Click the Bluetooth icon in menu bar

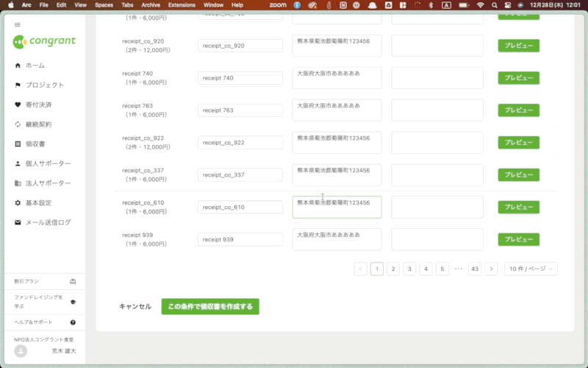[x=431, y=5]
